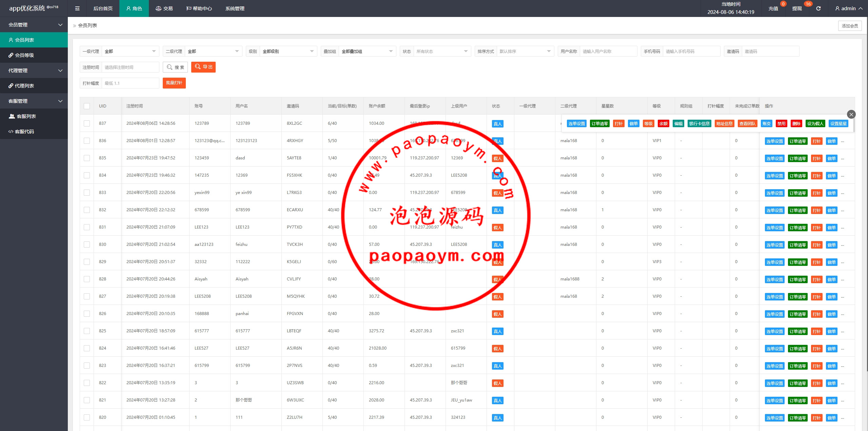
Task: Open the 级别 dropdown showing 全部级别
Action: click(x=288, y=51)
